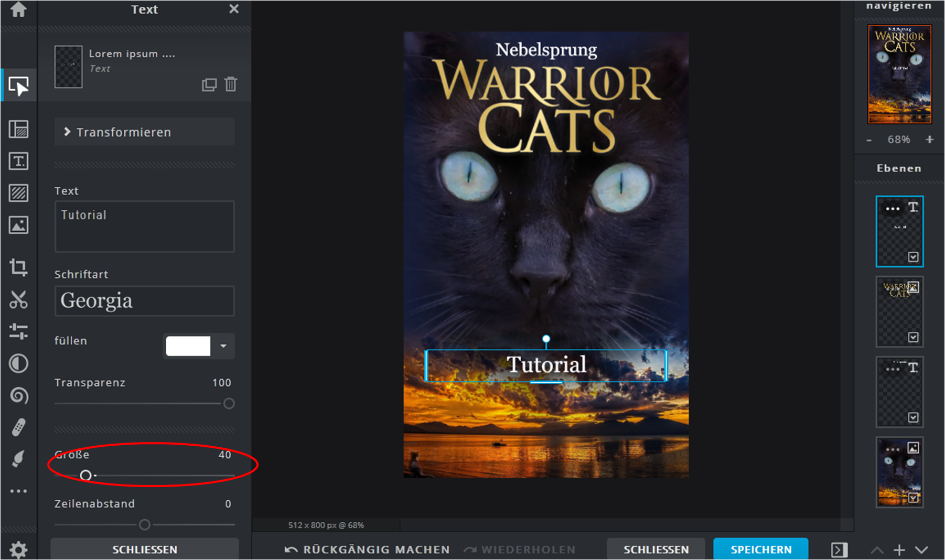Image resolution: width=945 pixels, height=560 pixels.
Task: Click the white fill color swatch
Action: [188, 346]
